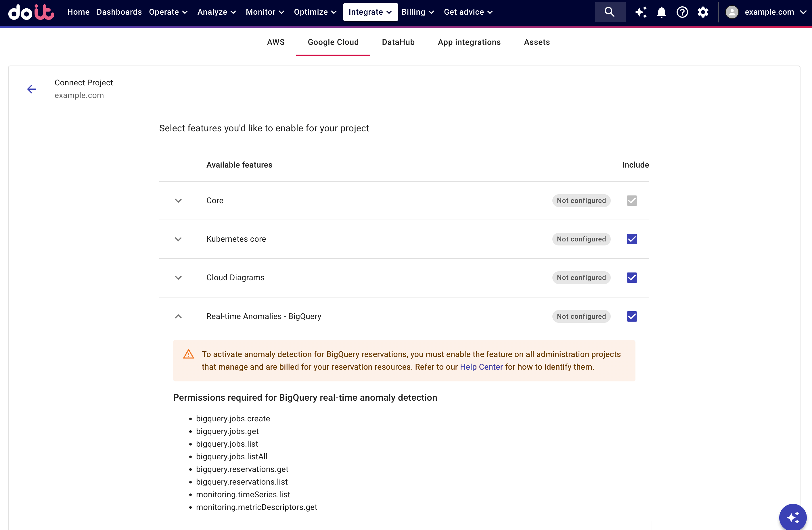The height and width of the screenshot is (530, 812).
Task: Click the DoiT logo
Action: pos(31,13)
